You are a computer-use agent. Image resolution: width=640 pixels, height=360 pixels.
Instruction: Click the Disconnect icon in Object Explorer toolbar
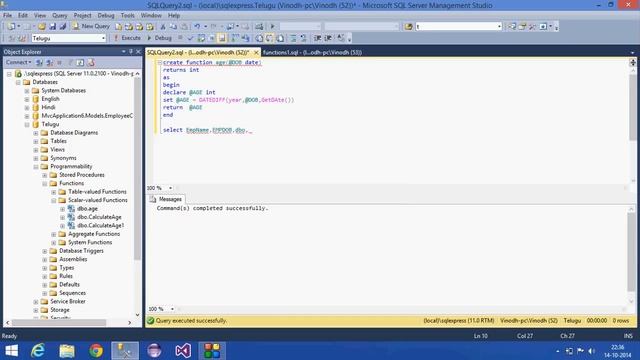[x=49, y=62]
